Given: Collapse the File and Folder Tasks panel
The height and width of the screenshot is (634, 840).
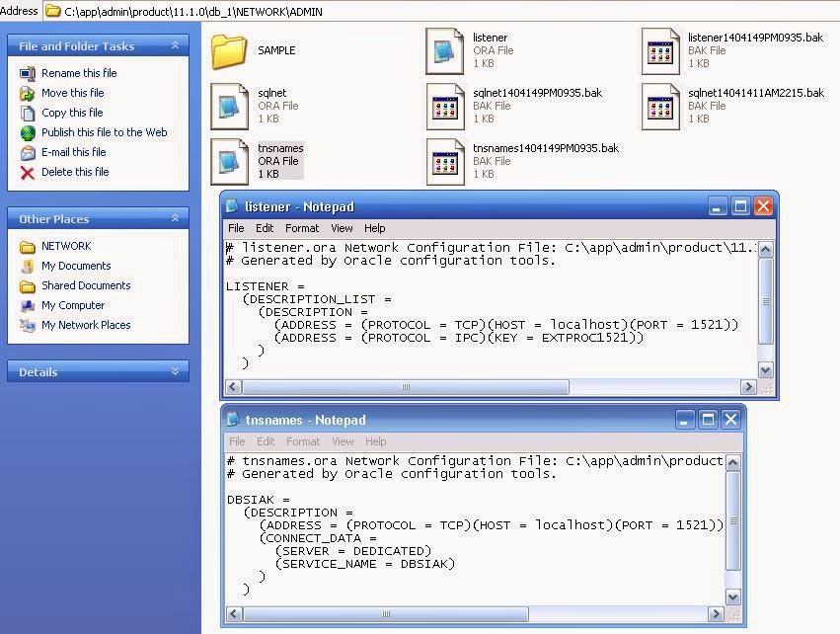Looking at the screenshot, I should point(175,45).
